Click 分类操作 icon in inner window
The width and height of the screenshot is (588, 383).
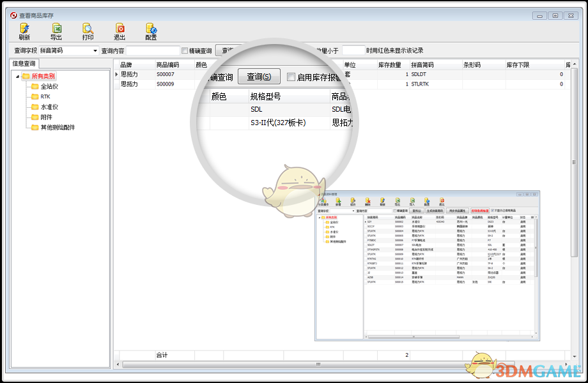323,200
